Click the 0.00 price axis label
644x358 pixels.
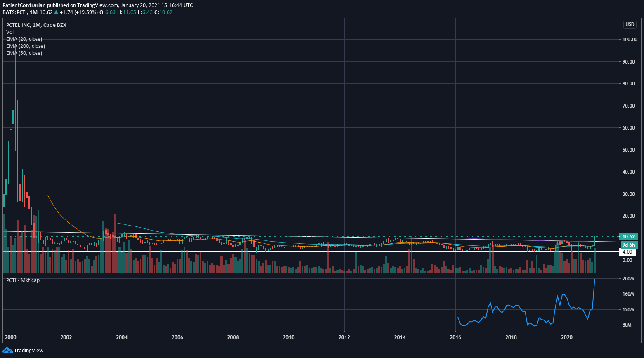pos(627,260)
